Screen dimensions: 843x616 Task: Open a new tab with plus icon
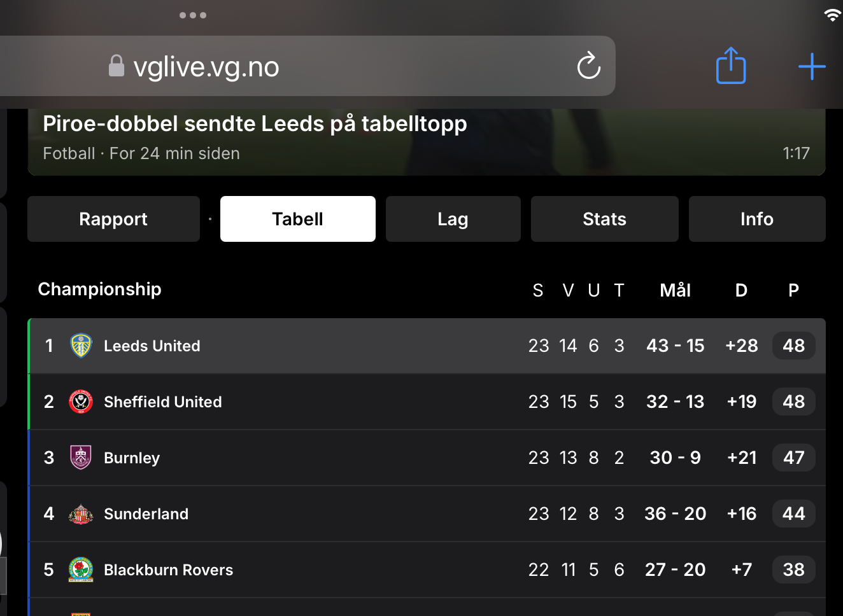pyautogui.click(x=812, y=66)
